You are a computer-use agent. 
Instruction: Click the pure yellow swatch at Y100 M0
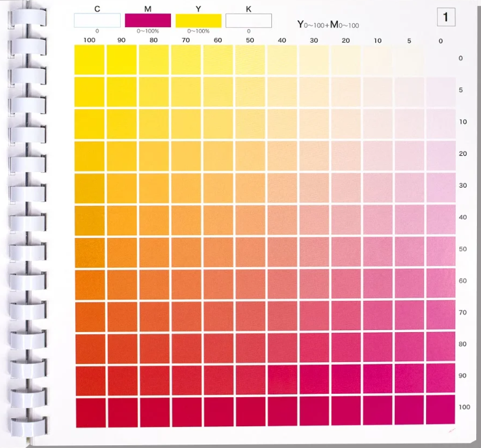point(90,60)
